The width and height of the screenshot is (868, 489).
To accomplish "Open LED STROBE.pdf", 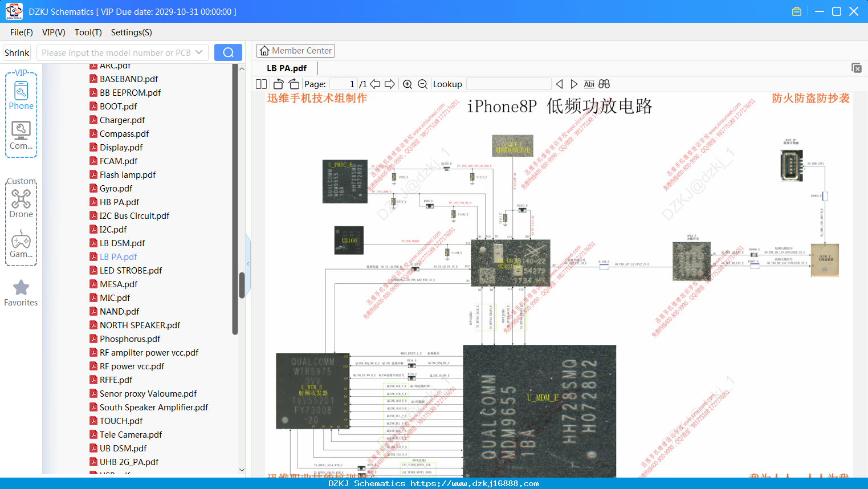I will 131,270.
